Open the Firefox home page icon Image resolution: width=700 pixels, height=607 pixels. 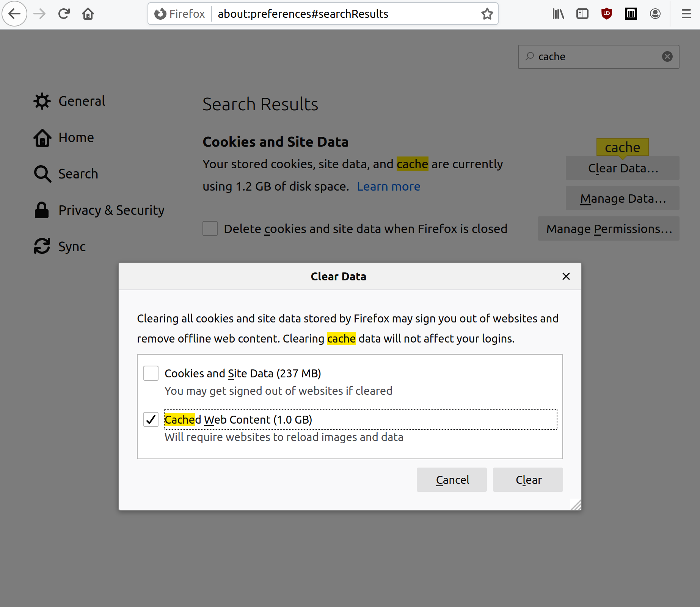[88, 14]
